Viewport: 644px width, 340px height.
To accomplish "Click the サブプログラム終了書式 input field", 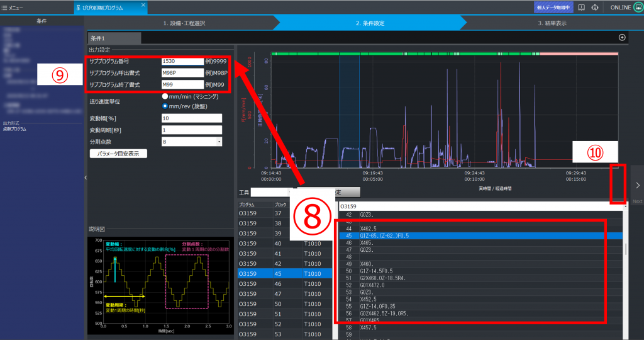I will click(x=183, y=85).
